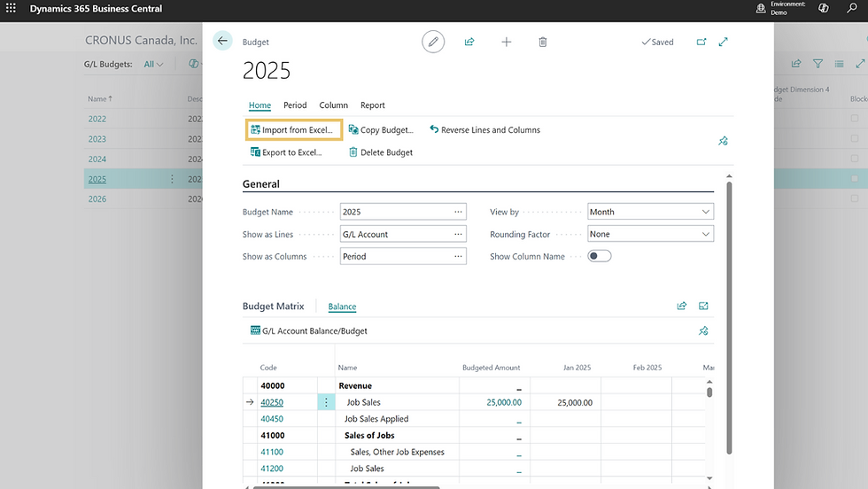Expand the G/L Budgets All view filter
The width and height of the screenshot is (868, 489).
click(153, 65)
